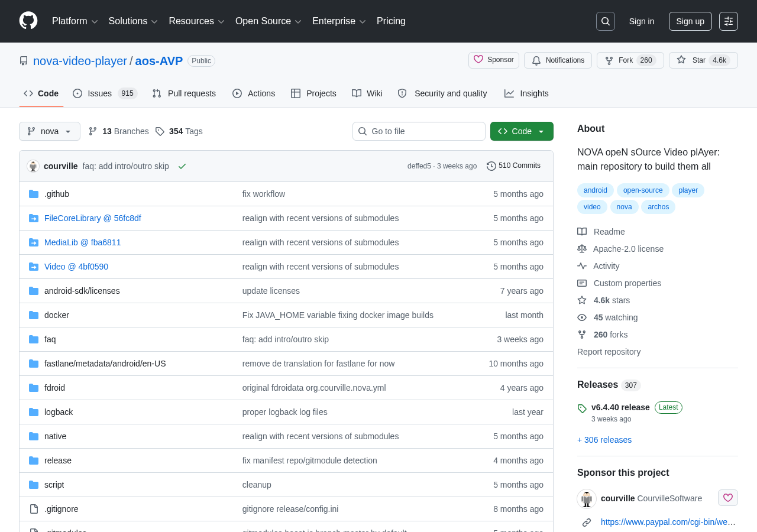Expand the Platform menu in header
Image resolution: width=757 pixels, height=532 pixels.
tap(75, 21)
